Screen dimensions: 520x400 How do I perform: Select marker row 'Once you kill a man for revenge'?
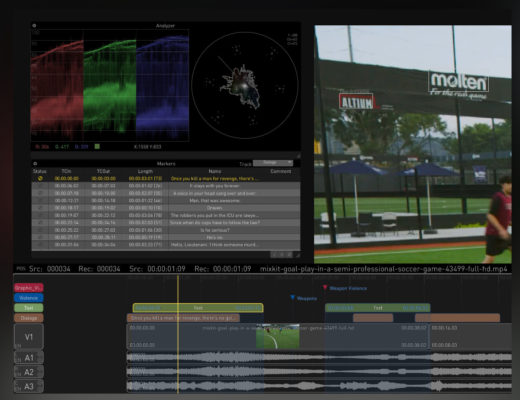[166, 178]
